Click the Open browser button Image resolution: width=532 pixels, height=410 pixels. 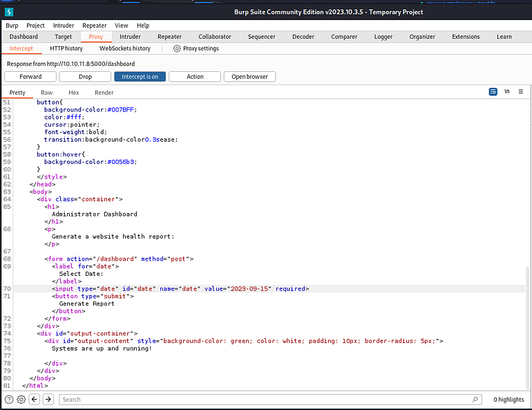(249, 77)
